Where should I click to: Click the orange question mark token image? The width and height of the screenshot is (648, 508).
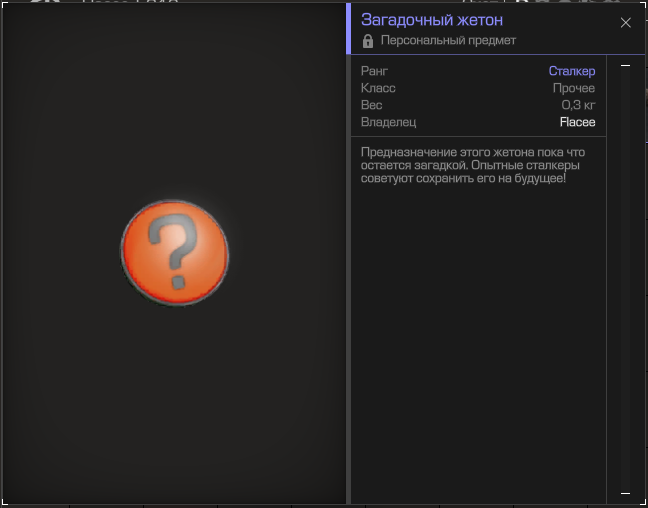click(x=175, y=252)
